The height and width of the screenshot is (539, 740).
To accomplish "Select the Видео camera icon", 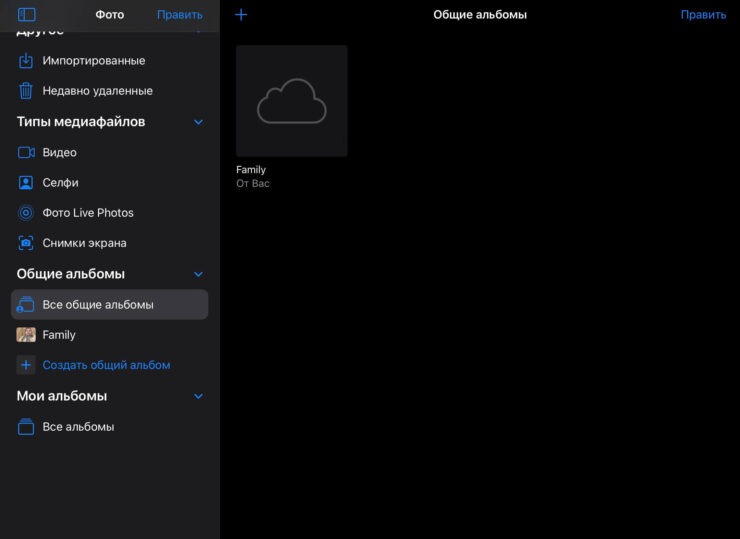I will [x=26, y=153].
